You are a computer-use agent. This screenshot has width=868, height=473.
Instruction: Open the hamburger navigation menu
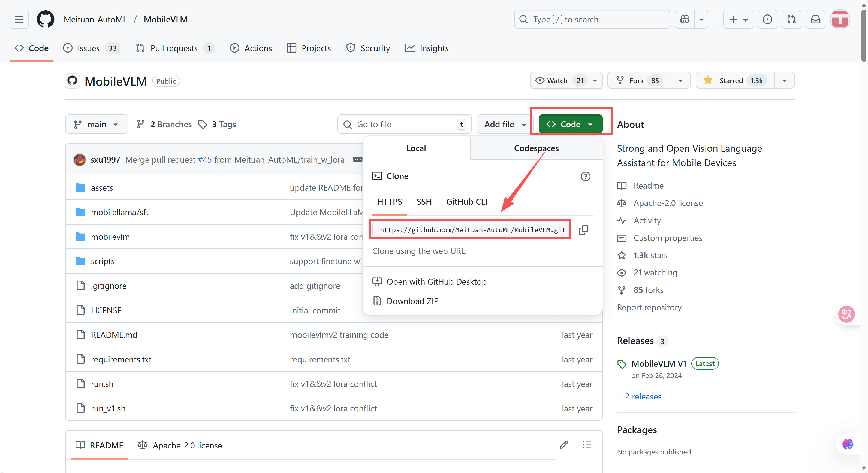tap(19, 19)
